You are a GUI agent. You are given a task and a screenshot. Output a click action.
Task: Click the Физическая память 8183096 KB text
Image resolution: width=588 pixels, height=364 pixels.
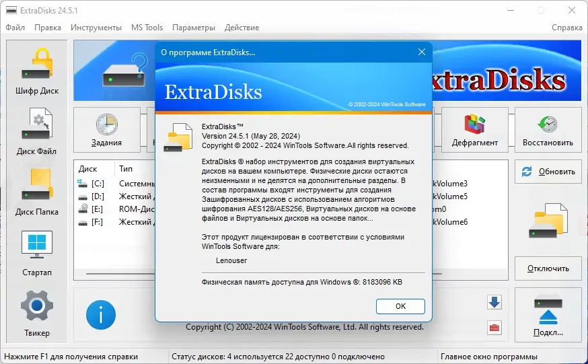[302, 282]
